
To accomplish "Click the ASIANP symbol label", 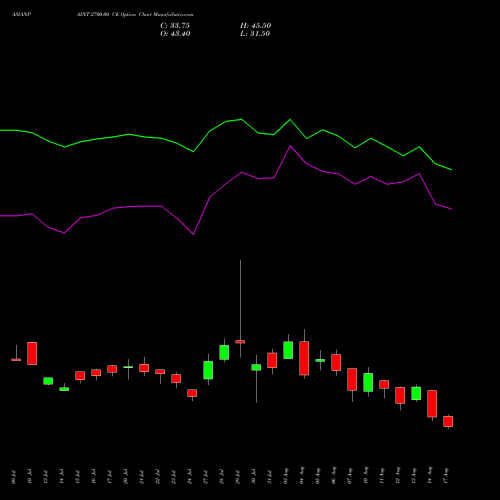I will tap(22, 15).
